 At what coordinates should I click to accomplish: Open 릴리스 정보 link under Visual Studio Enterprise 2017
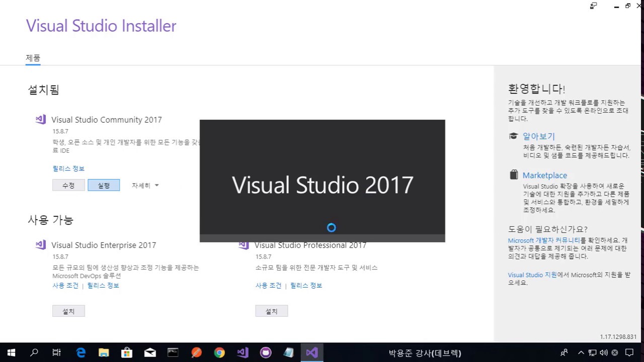click(103, 286)
